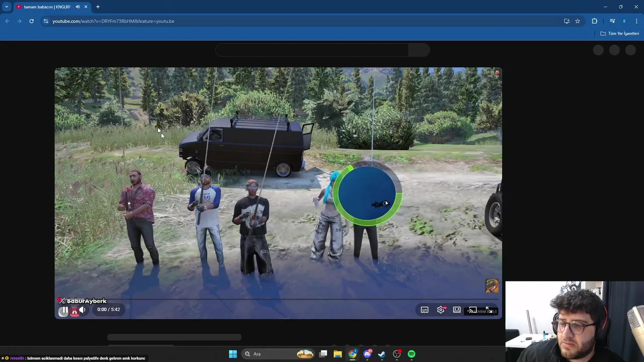Open File Explorer from the taskbar

click(338, 354)
